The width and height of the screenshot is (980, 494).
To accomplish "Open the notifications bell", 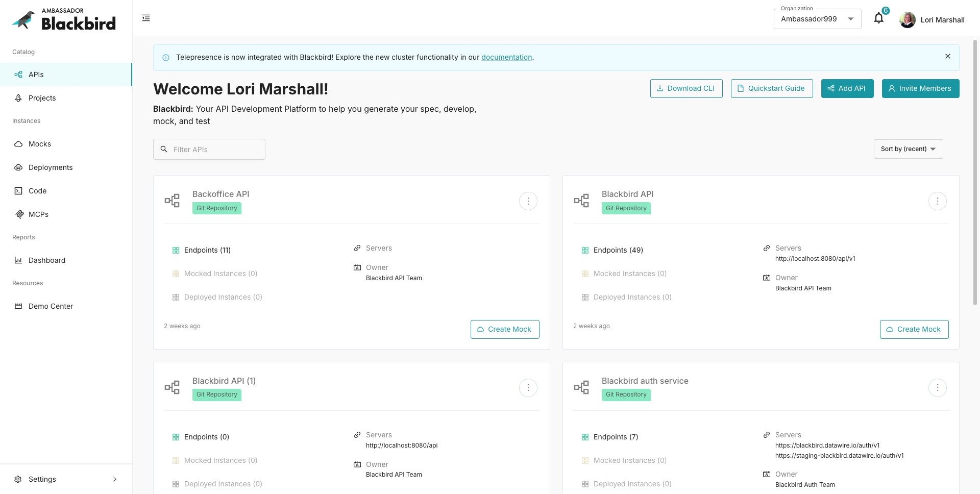I will pos(878,18).
